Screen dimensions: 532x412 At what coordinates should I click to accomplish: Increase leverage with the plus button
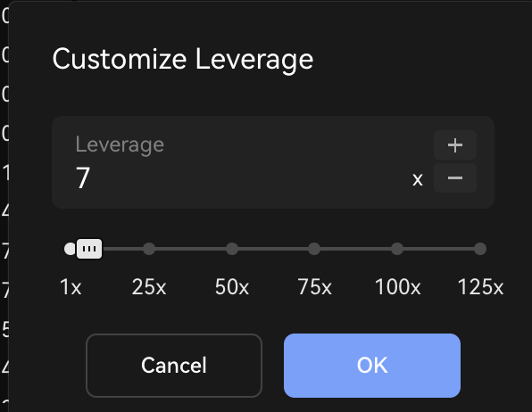(x=455, y=145)
